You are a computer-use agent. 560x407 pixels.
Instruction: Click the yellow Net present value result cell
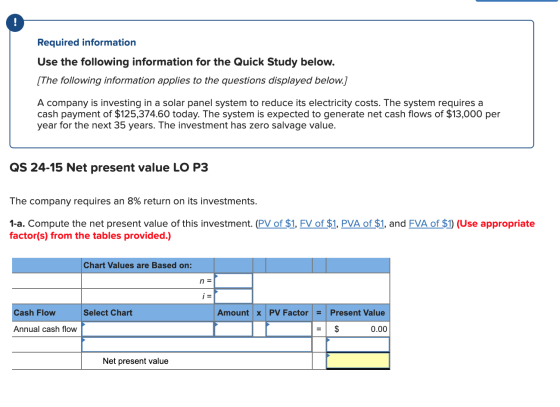(x=358, y=361)
